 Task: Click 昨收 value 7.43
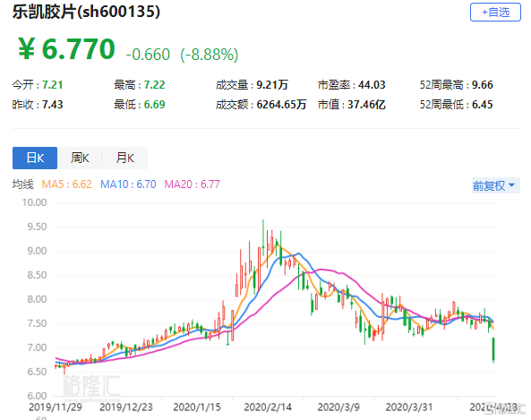(x=53, y=104)
